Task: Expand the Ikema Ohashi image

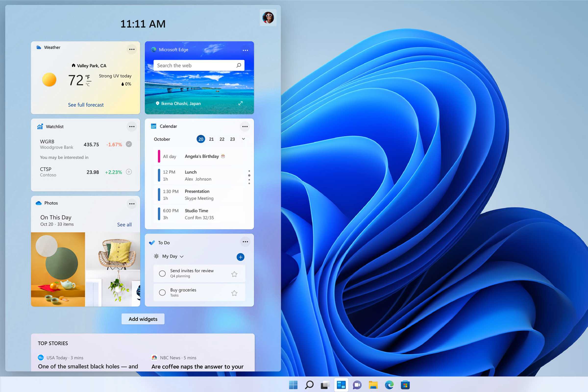Action: point(241,103)
